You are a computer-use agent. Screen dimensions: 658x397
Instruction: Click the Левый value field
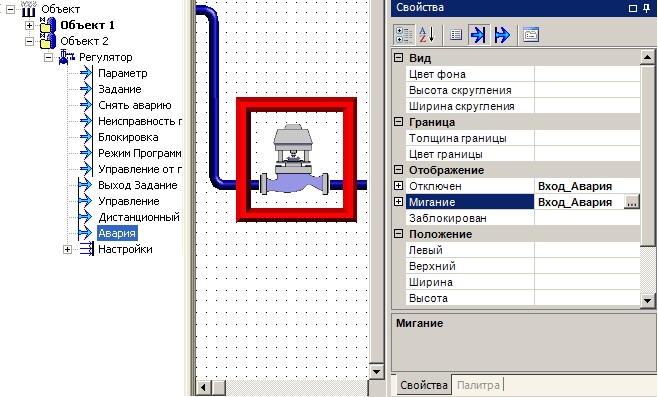tap(587, 250)
